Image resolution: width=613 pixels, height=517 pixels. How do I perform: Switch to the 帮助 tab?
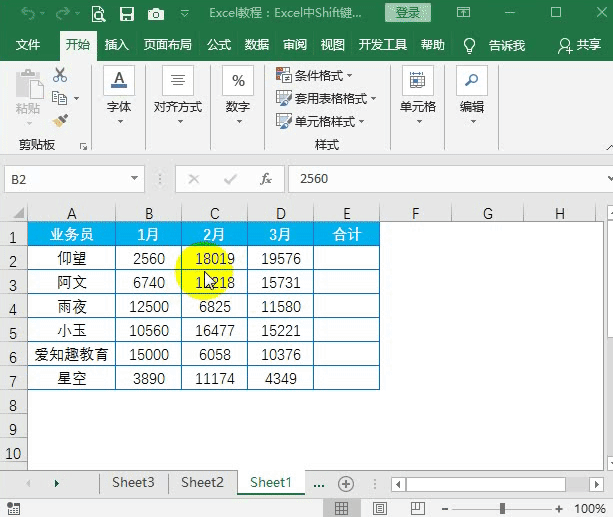point(433,45)
